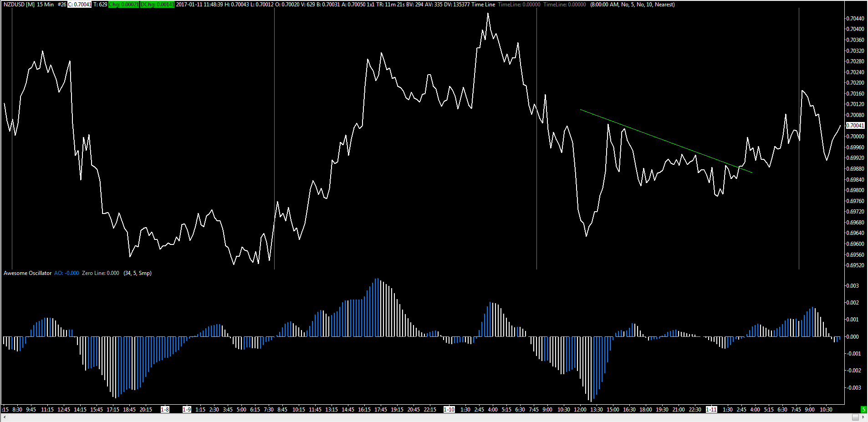
Task: Click 0.70000 on the price axis
Action: click(x=855, y=137)
